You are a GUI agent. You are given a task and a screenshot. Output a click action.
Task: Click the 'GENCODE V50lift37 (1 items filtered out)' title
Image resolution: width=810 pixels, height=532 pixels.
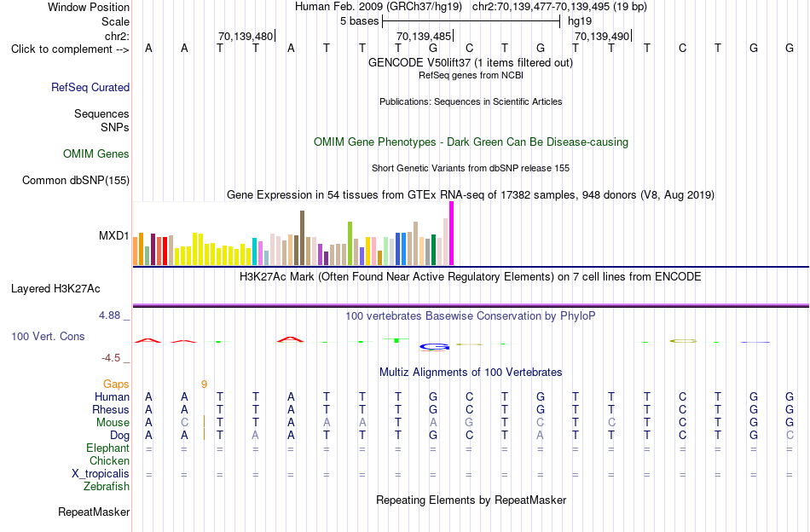(x=471, y=62)
